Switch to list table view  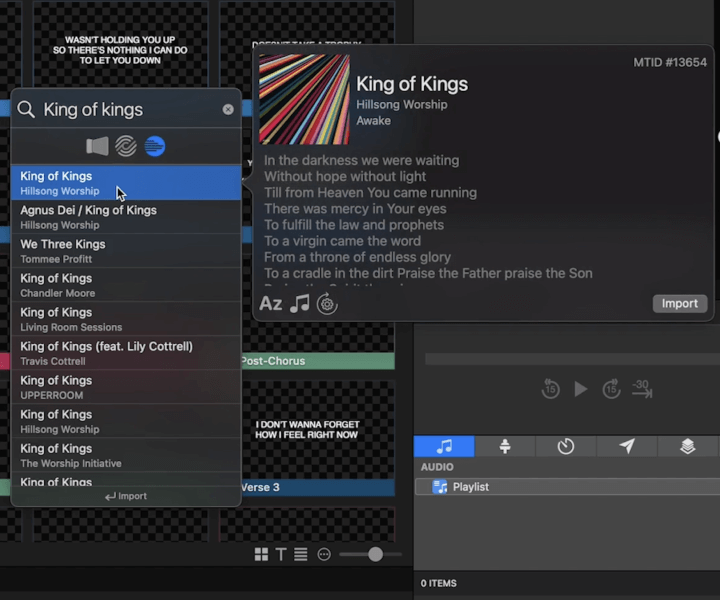[301, 555]
